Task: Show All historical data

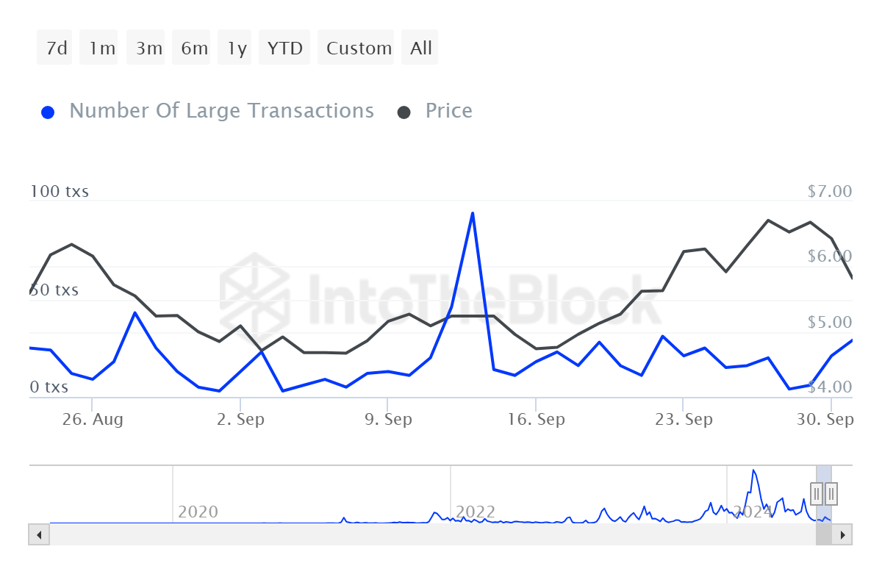Action: [x=419, y=48]
